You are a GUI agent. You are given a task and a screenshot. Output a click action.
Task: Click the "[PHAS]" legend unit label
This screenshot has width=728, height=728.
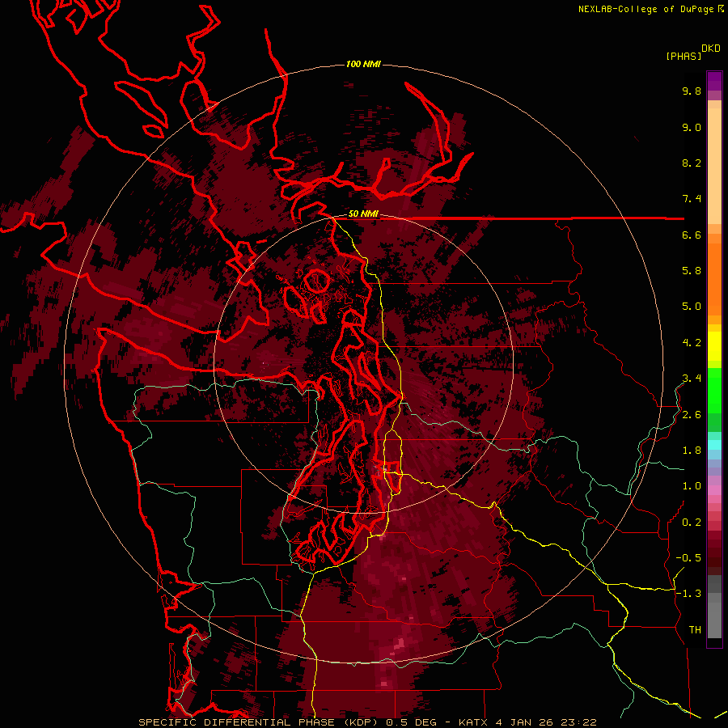pyautogui.click(x=684, y=56)
